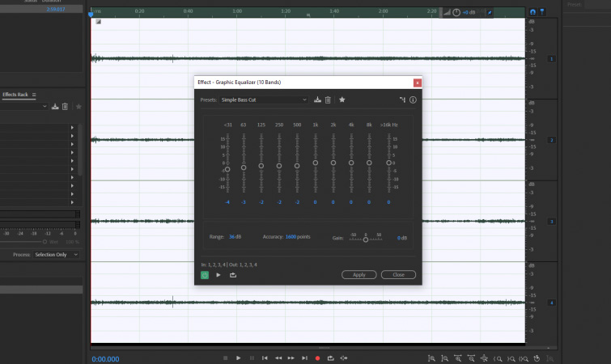Toggle loop playback in the equalizer dialog
The width and height of the screenshot is (611, 364).
point(233,275)
